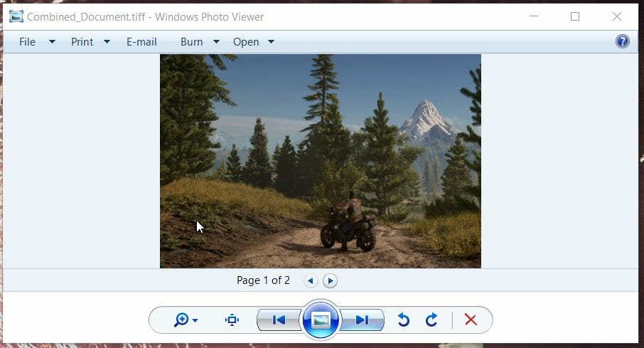The height and width of the screenshot is (348, 644).
Task: Click the E-mail menu item
Action: tap(141, 42)
